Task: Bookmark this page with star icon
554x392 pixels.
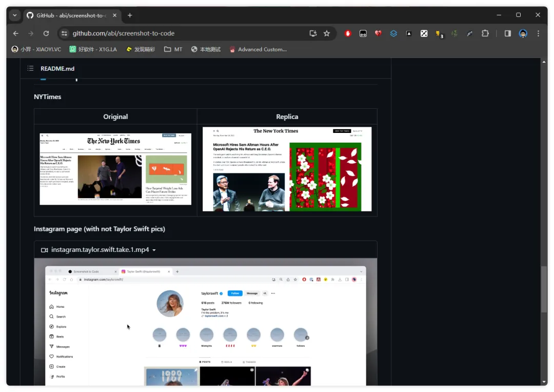Action: tap(326, 33)
